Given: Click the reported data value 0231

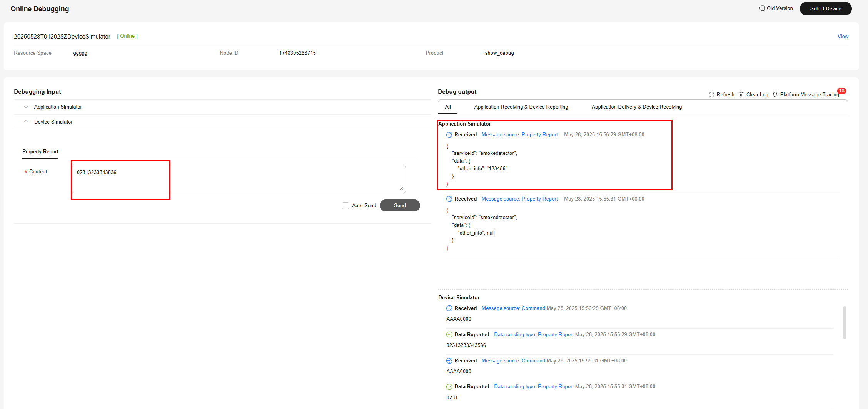Looking at the screenshot, I should (452, 398).
